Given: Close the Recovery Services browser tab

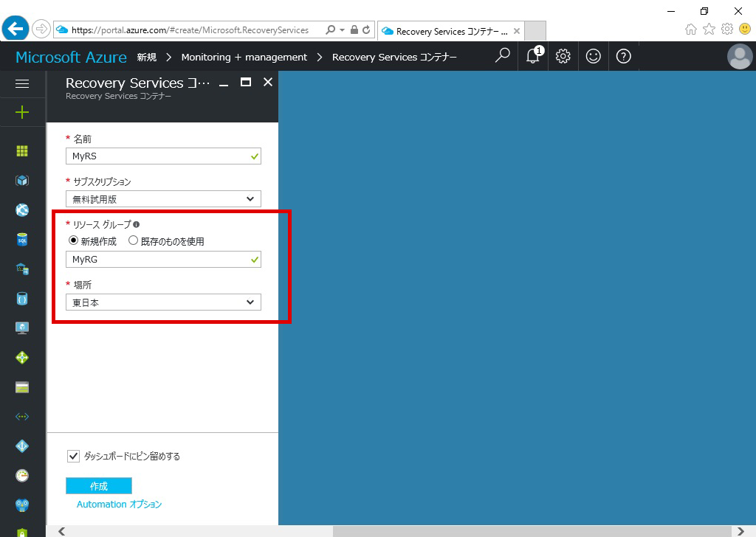Looking at the screenshot, I should (x=516, y=31).
